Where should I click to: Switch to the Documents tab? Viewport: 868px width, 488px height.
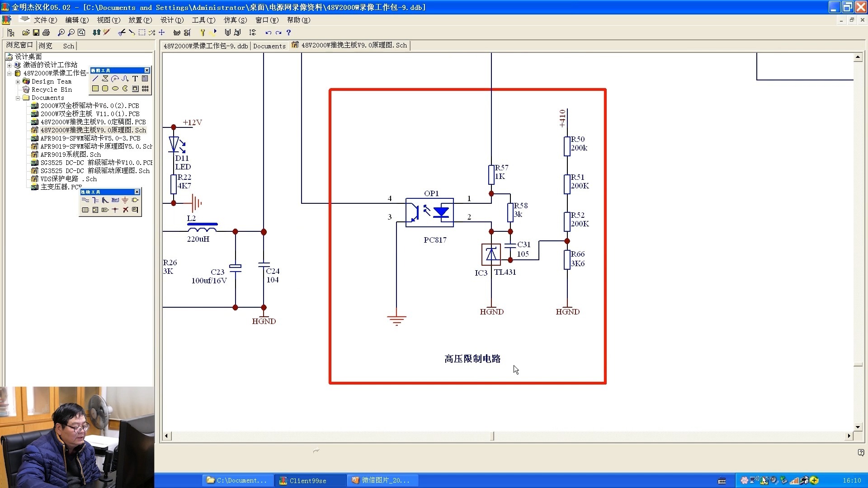pos(269,46)
